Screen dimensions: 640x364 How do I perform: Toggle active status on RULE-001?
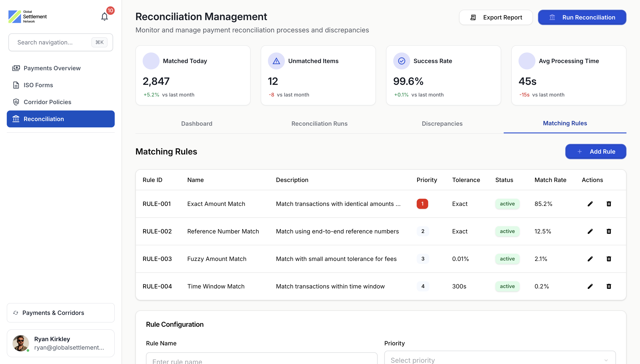click(507, 204)
